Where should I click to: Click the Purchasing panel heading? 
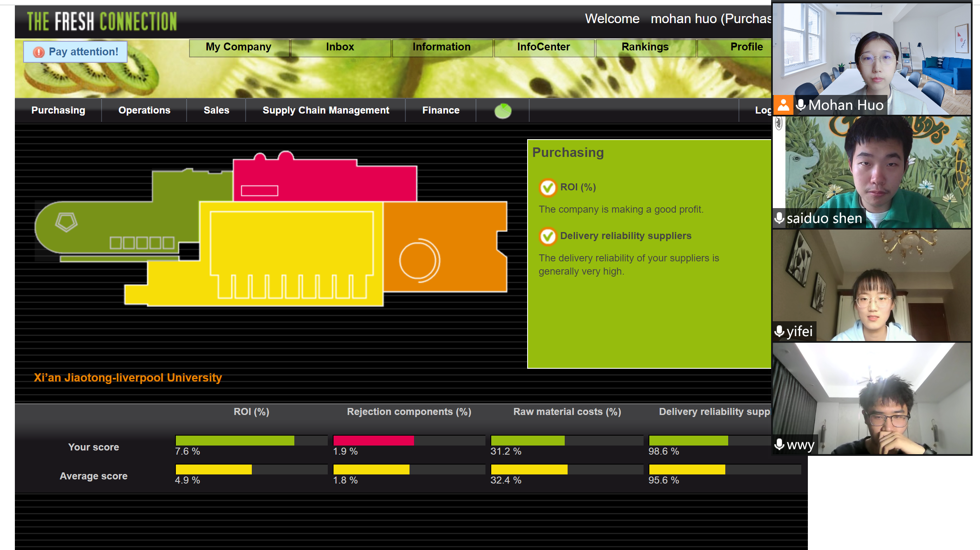click(x=568, y=153)
